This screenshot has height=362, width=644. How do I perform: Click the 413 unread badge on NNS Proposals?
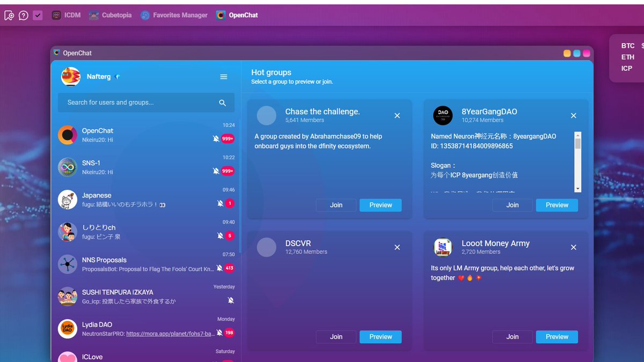[230, 268]
